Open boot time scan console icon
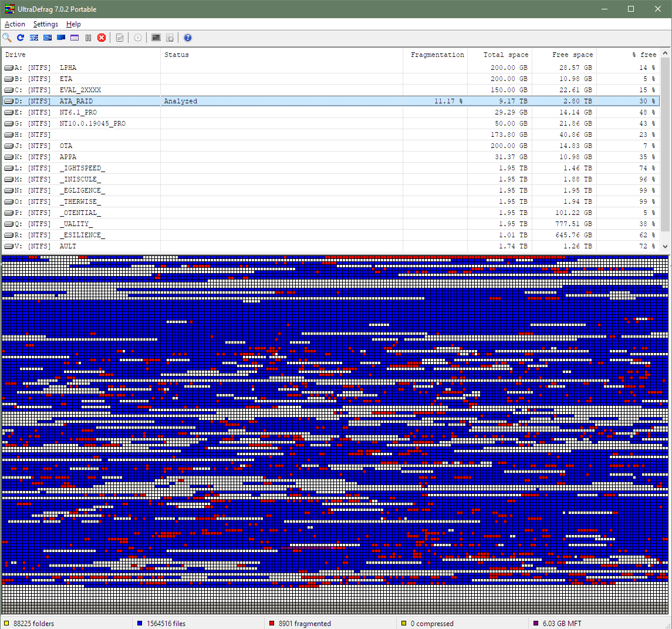Viewport: 672px width, 629px height. (x=156, y=38)
